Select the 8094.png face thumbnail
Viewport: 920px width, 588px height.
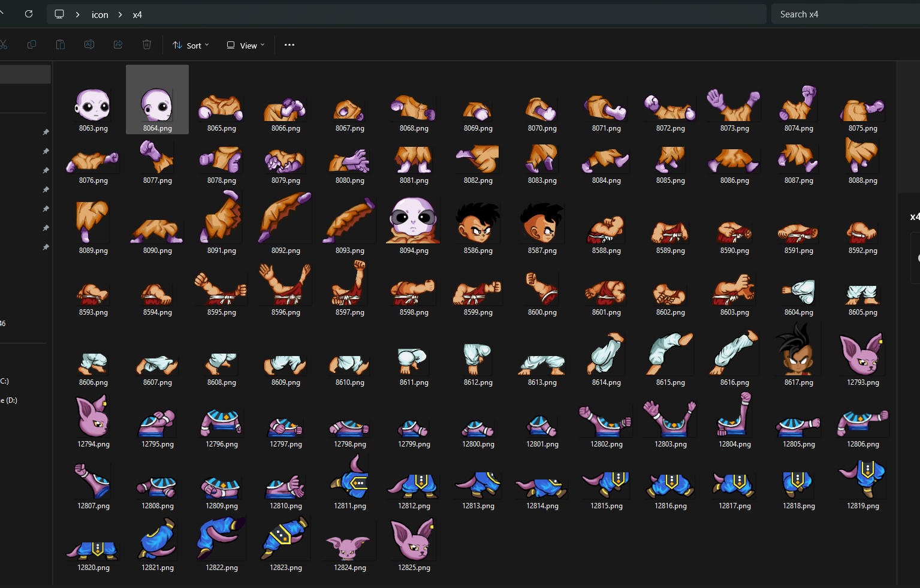(414, 221)
